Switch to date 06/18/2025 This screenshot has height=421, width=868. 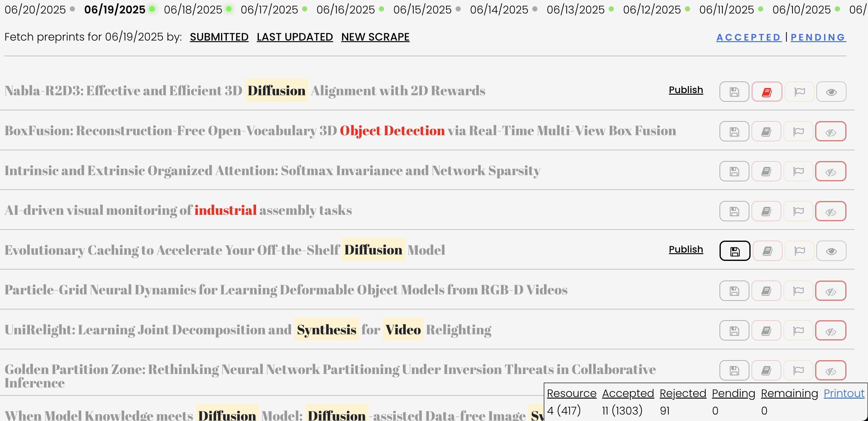(193, 10)
